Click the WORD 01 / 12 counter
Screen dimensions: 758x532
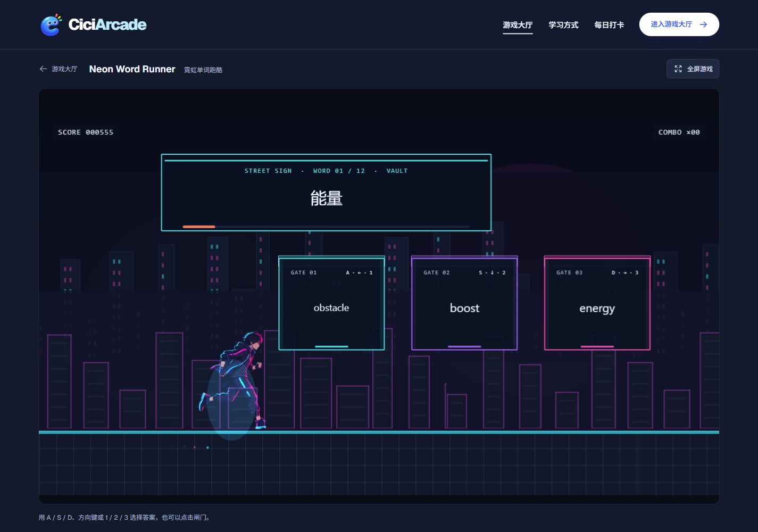339,171
